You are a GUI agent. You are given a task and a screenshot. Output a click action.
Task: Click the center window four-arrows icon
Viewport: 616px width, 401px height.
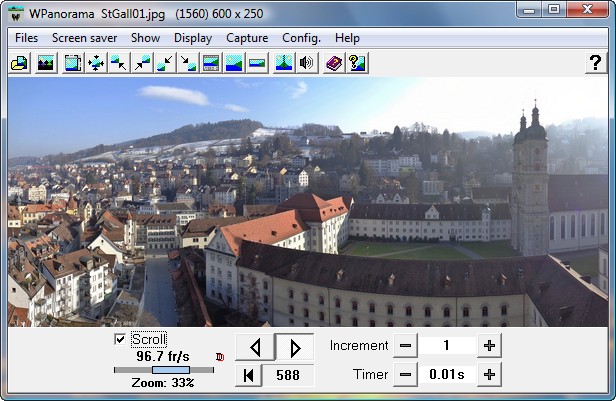tap(96, 63)
